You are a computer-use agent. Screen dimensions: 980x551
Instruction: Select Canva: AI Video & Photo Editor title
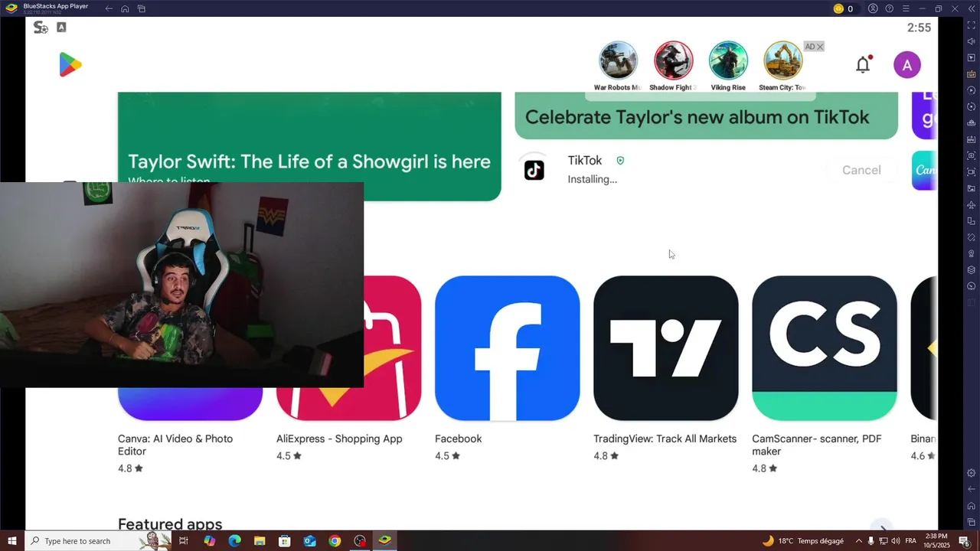[x=175, y=445]
